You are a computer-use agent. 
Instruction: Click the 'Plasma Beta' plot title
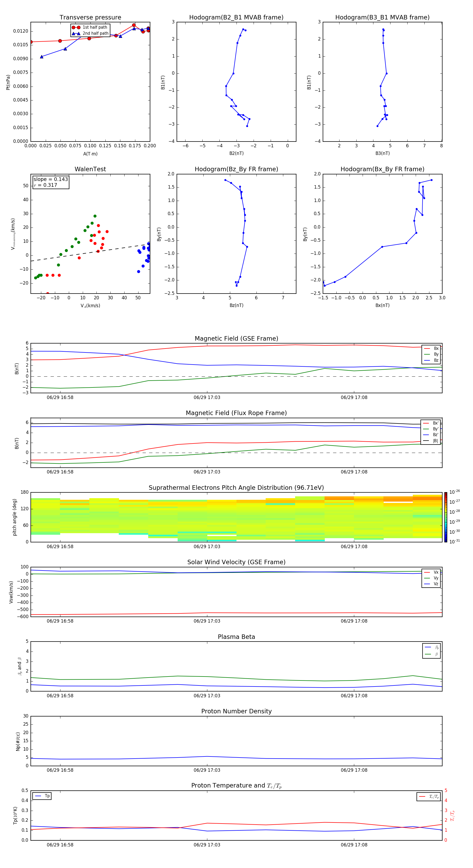(236, 637)
